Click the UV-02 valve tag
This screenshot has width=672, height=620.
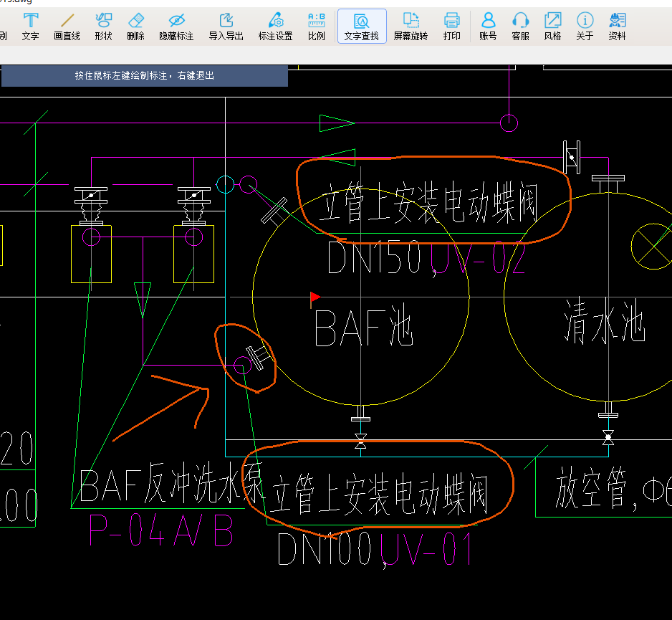[477, 257]
